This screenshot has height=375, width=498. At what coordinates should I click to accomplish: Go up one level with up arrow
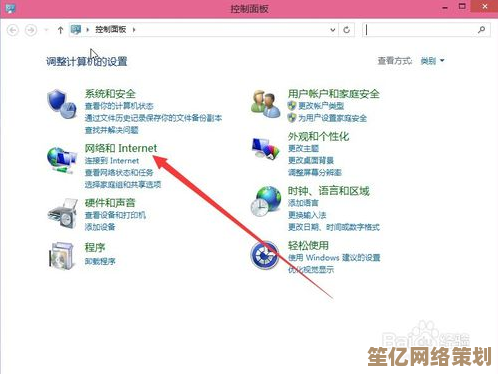60,30
